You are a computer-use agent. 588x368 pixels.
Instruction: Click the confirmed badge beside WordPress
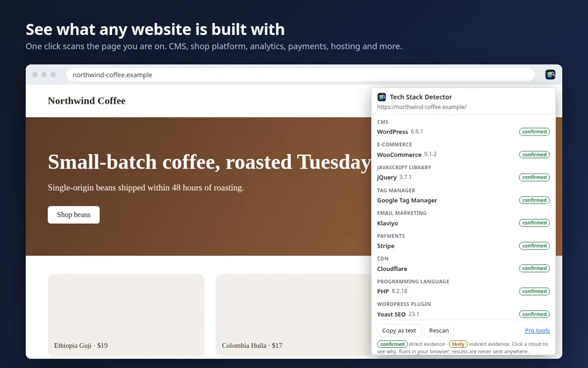pyautogui.click(x=534, y=132)
